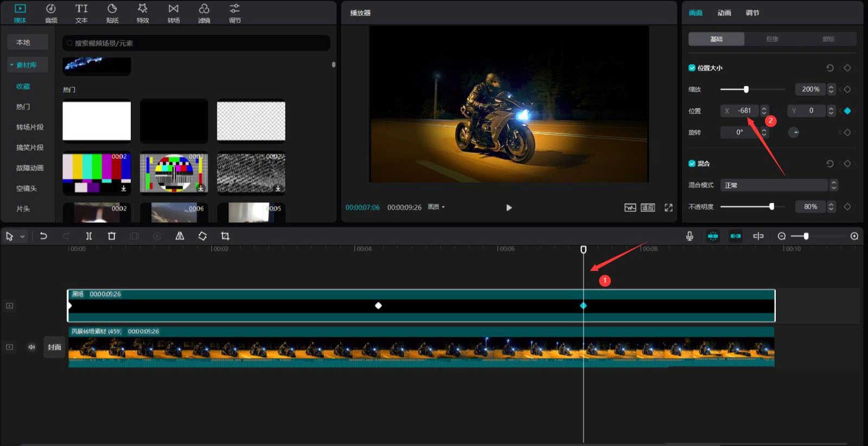
Task: Toggle the blue 位置 keyframe diamond
Action: (847, 111)
